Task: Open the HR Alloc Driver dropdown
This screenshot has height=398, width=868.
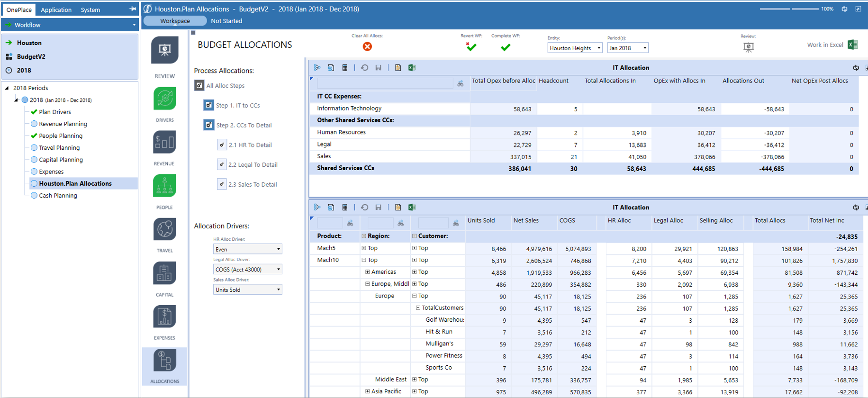Action: (247, 249)
